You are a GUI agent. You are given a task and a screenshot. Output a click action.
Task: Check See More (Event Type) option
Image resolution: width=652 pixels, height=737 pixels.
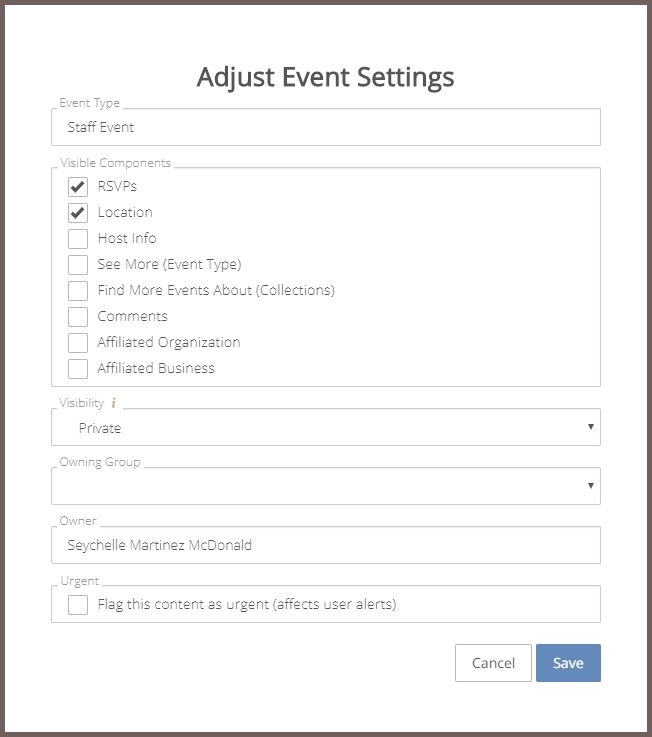[78, 265]
